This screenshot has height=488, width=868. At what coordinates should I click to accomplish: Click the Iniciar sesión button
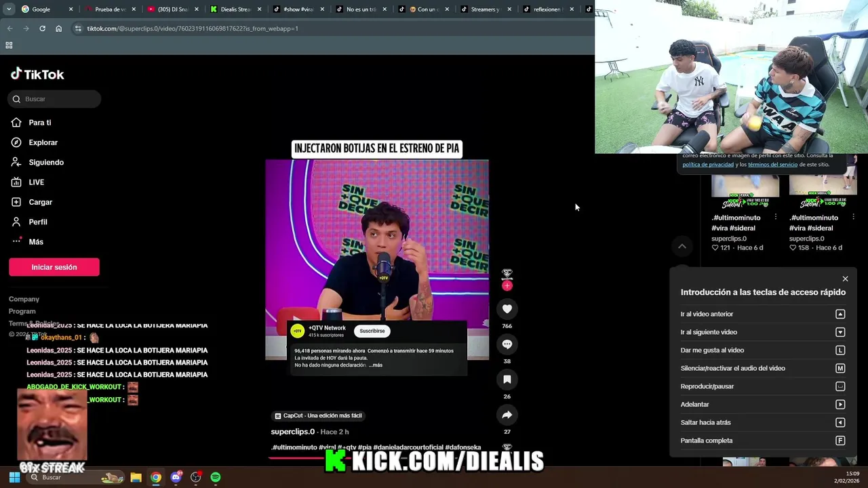click(54, 267)
